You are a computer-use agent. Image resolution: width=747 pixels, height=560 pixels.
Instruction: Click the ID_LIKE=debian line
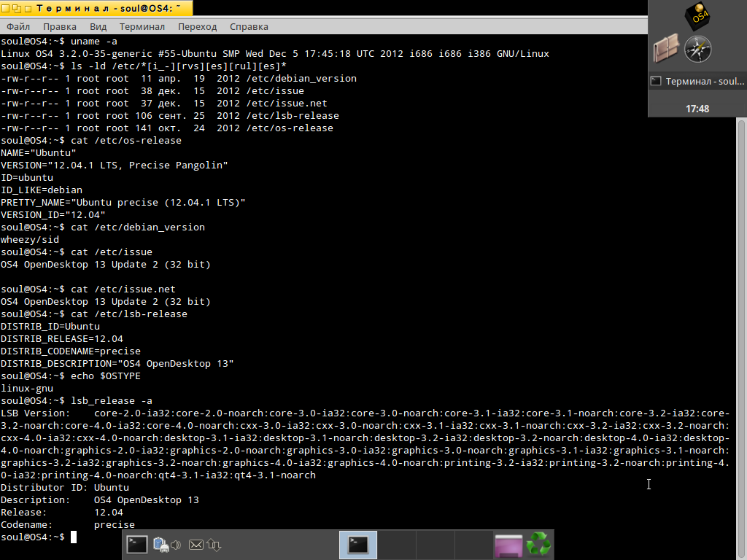pyautogui.click(x=42, y=190)
